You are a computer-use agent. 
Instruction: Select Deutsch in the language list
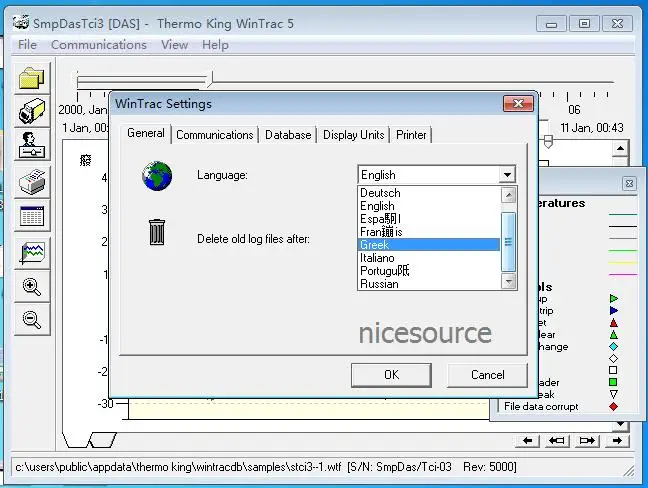(x=429, y=193)
